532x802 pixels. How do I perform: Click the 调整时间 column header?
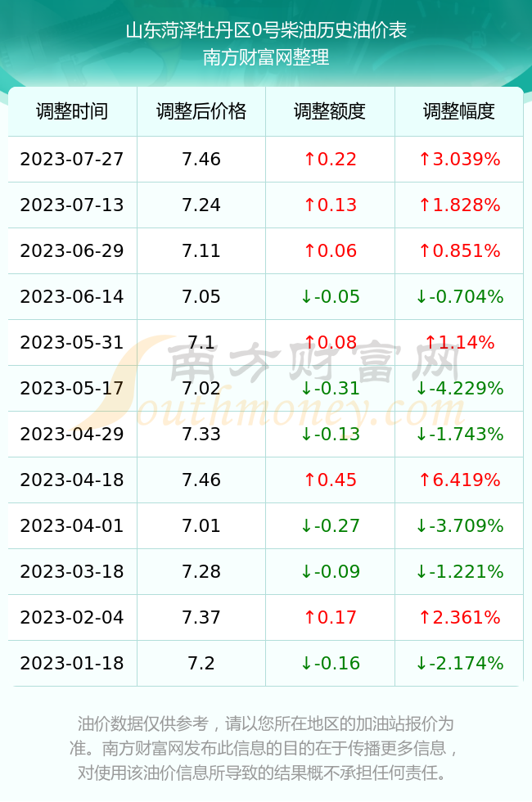point(72,111)
